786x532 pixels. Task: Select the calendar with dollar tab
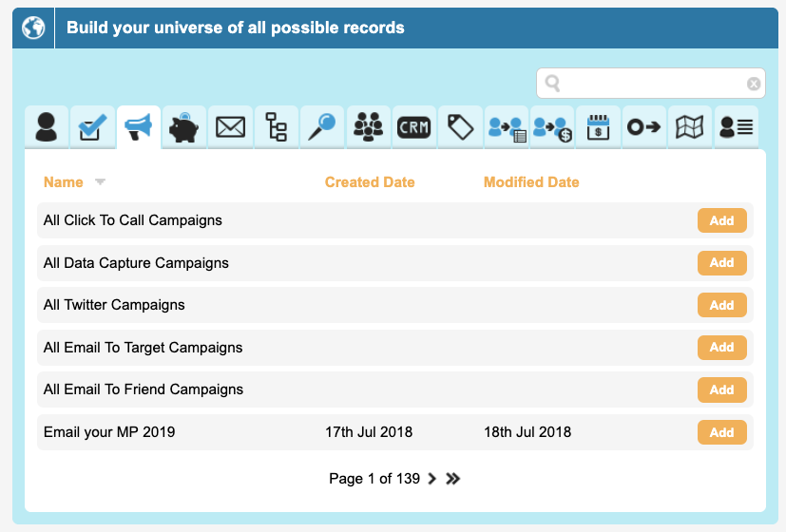(598, 126)
